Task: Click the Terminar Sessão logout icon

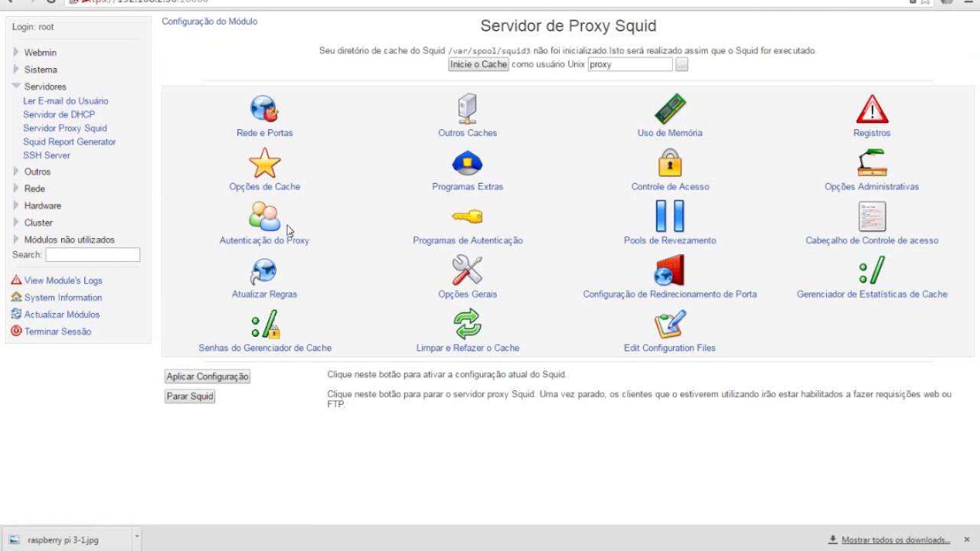Action: (16, 331)
